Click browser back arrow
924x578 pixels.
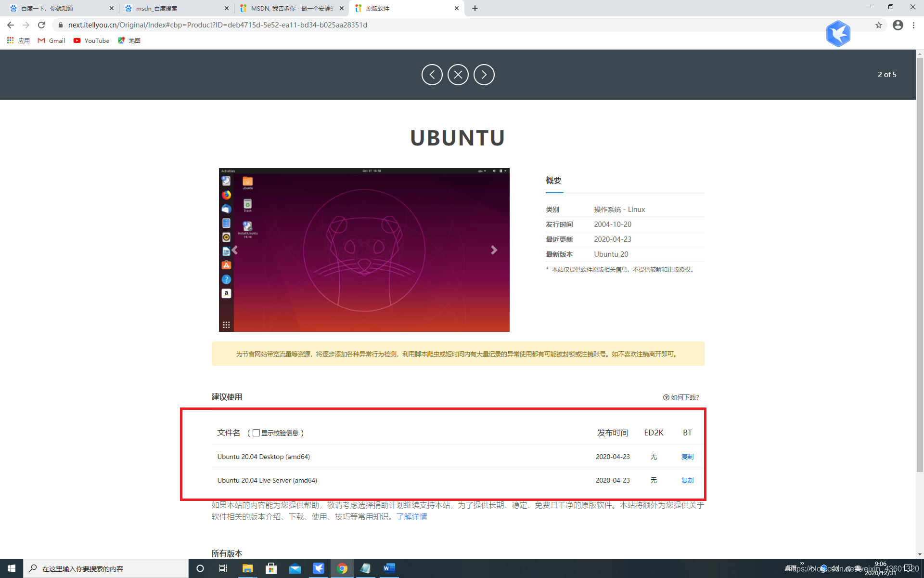point(11,25)
